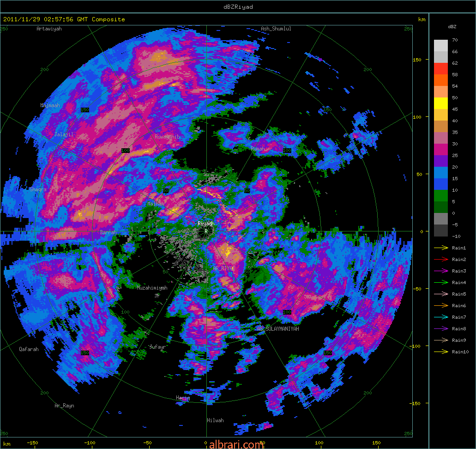Image resolution: width=476 pixels, height=449 pixels.
Task: Pick the bright yellow 45–50 dBZ swatch
Action: point(441,103)
